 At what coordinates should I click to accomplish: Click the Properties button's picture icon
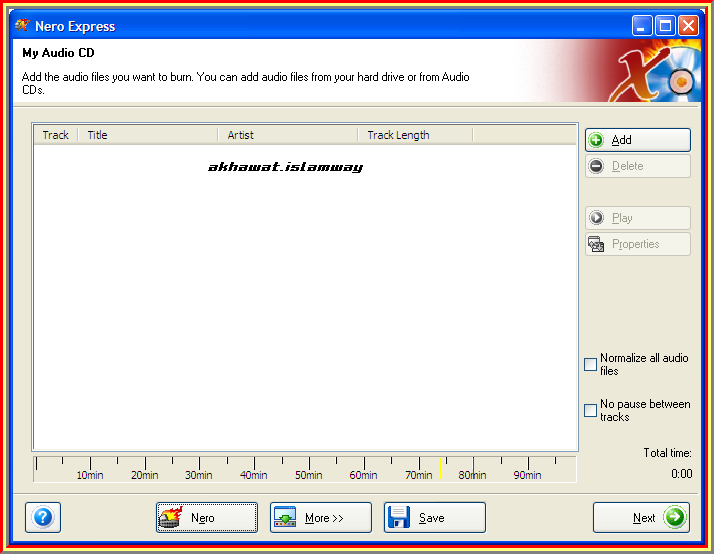(596, 244)
